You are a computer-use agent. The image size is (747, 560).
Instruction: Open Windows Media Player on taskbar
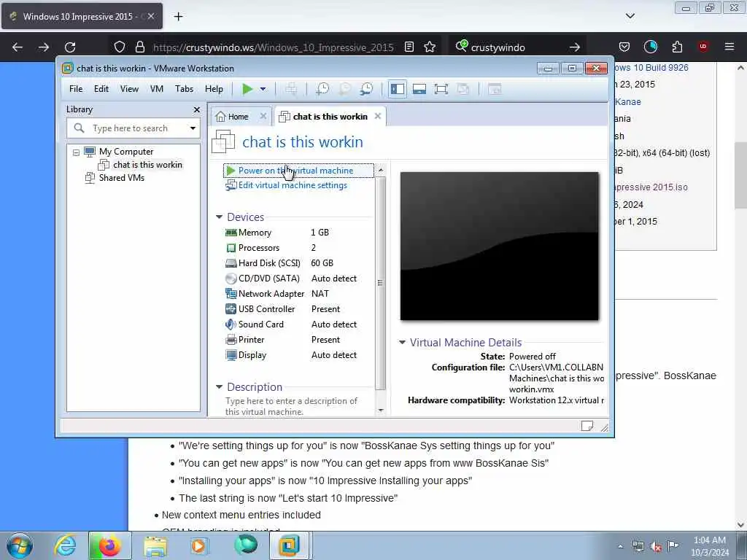click(198, 545)
